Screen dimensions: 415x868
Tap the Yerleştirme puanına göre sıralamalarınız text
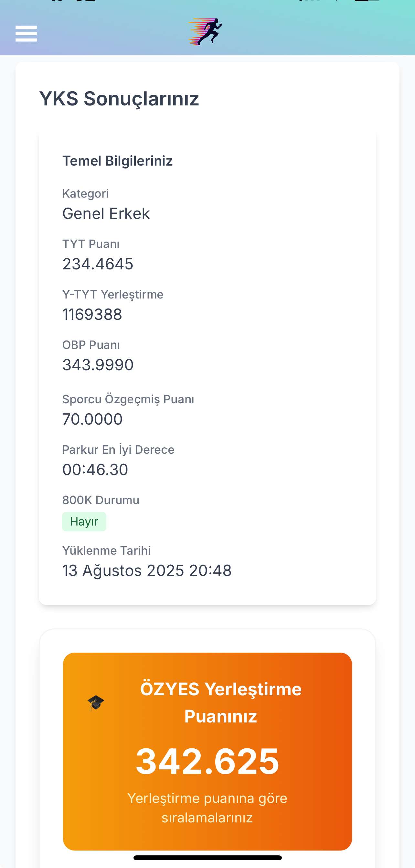coord(207,808)
